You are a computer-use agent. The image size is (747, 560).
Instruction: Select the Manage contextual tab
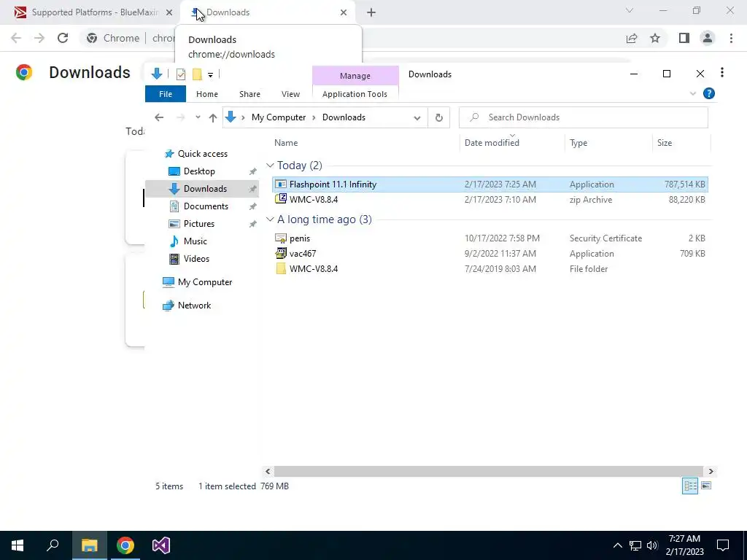[x=355, y=76]
